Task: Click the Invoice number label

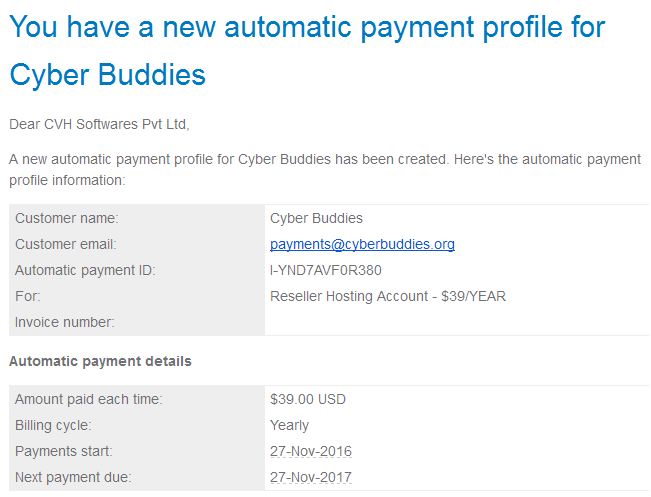Action: pyautogui.click(x=65, y=322)
